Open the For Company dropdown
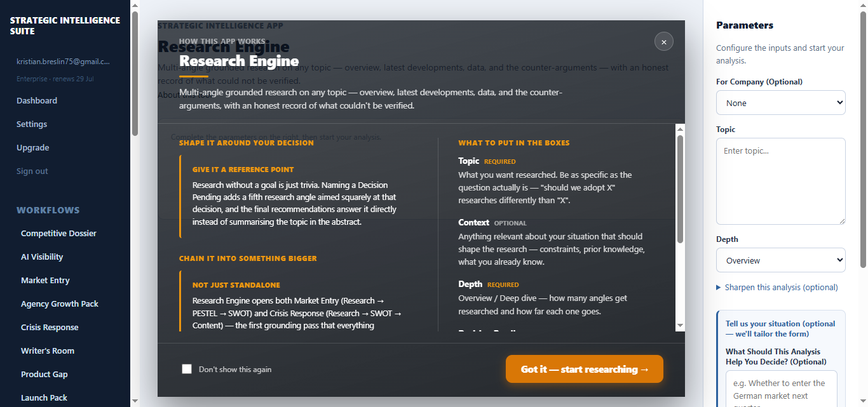Image resolution: width=868 pixels, height=407 pixels. click(780, 103)
